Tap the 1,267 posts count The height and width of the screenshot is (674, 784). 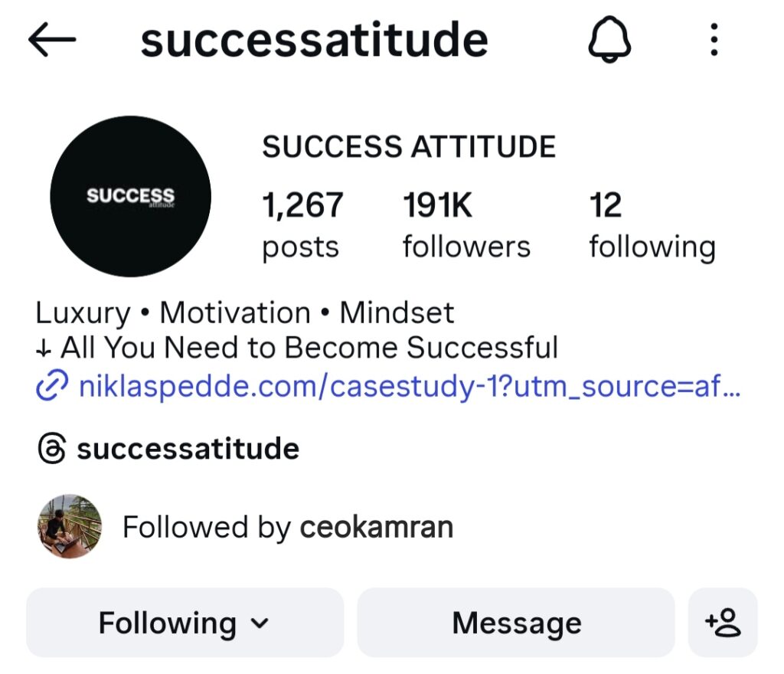[302, 225]
